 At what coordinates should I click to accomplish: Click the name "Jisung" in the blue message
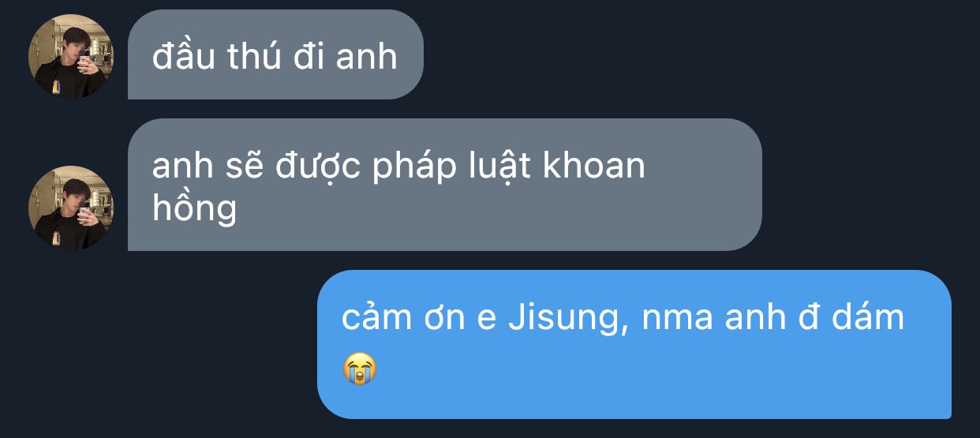(x=566, y=318)
